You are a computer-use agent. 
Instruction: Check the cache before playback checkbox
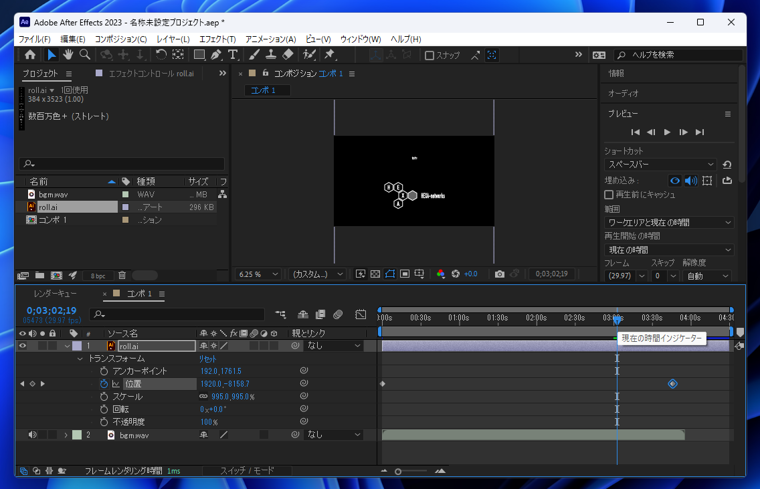click(609, 194)
